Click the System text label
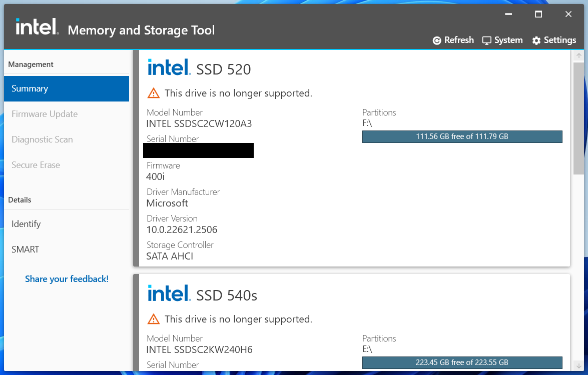The image size is (588, 375). point(508,40)
